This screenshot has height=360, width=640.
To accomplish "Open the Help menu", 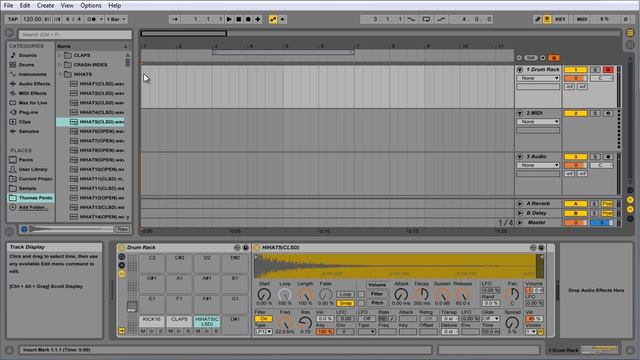I will coord(114,5).
